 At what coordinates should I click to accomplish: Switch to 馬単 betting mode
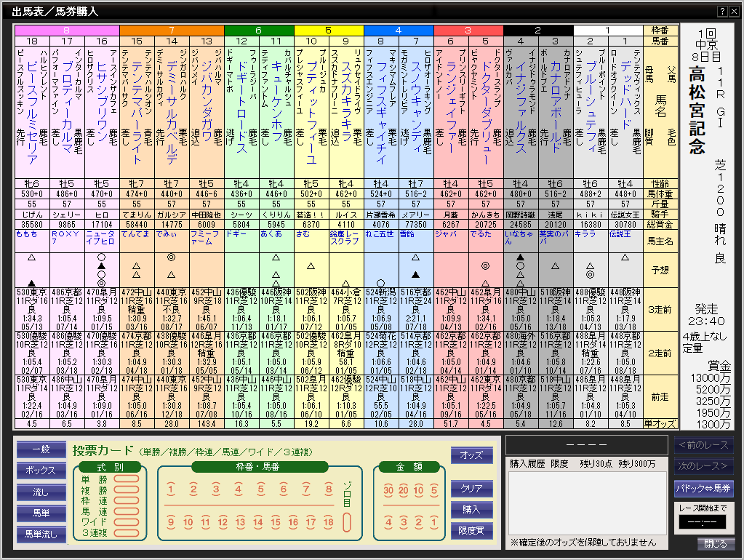41,513
